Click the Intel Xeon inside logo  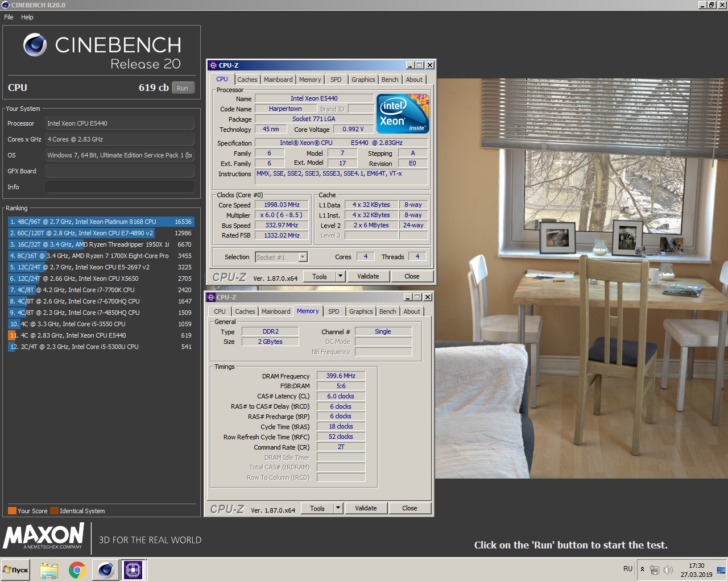click(403, 113)
